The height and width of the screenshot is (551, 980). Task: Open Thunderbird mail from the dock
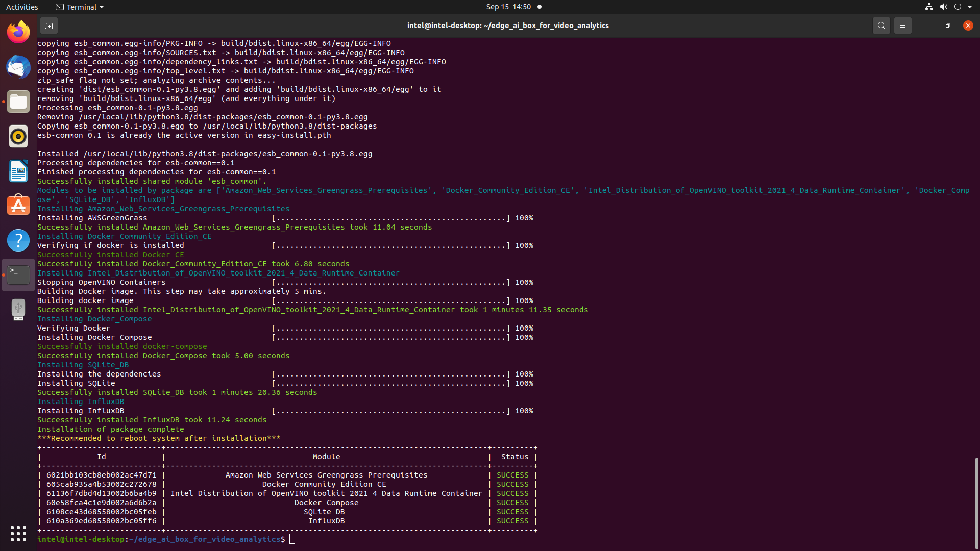point(18,67)
